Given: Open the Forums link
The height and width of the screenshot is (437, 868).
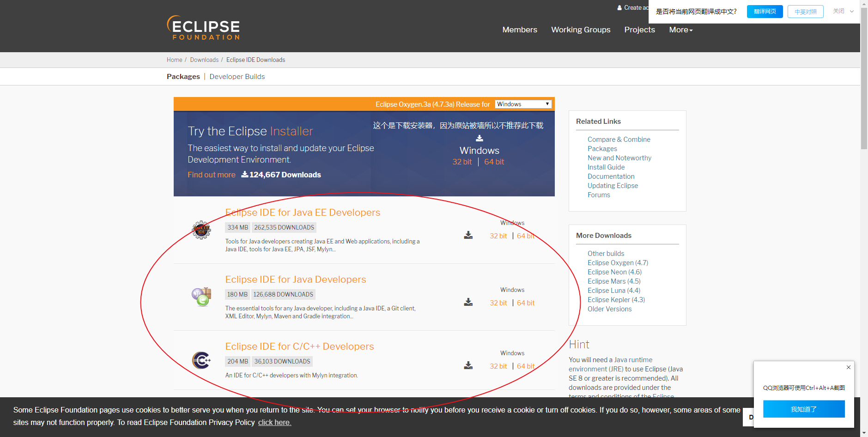Looking at the screenshot, I should click(x=599, y=195).
